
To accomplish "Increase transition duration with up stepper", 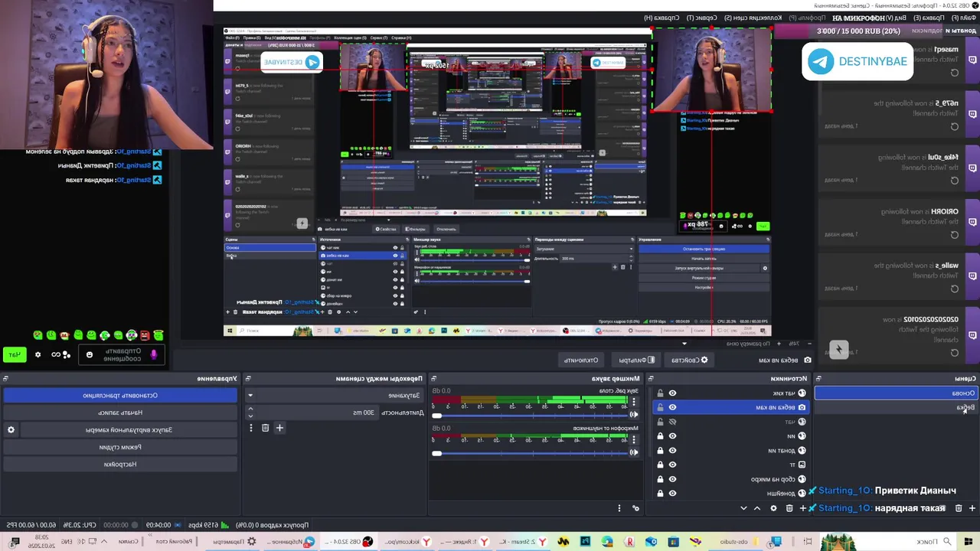I will point(250,409).
